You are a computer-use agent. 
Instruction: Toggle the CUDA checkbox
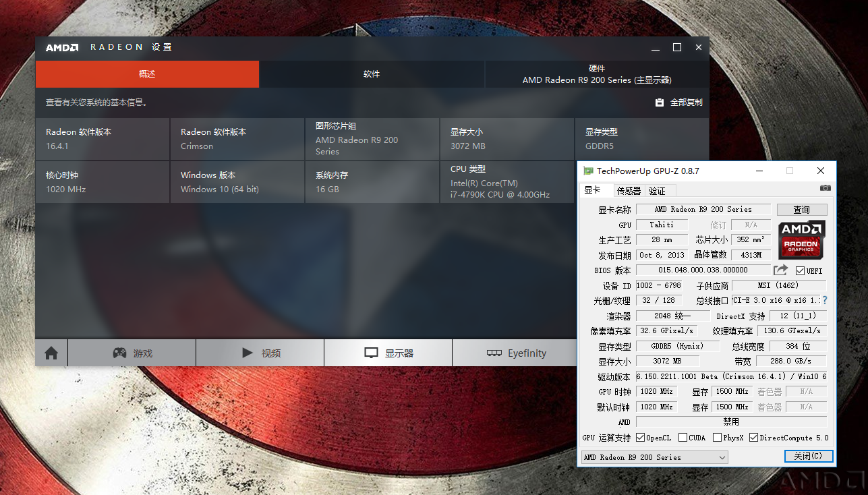[x=683, y=438]
